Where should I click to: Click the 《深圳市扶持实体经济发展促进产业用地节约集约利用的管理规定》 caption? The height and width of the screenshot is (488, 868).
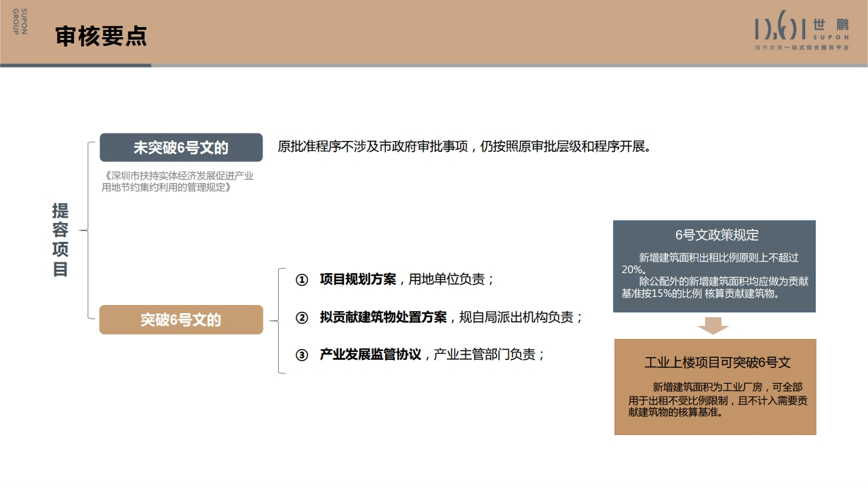tap(178, 181)
